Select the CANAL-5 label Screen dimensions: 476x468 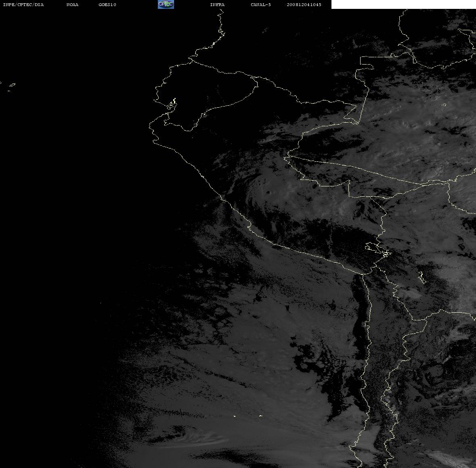coord(261,4)
